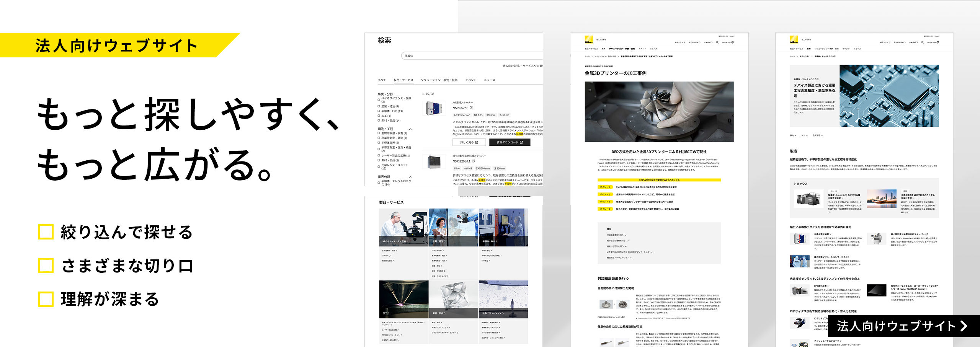
Task: Open the 映像ソリューション category tile image
Action: (x=503, y=299)
